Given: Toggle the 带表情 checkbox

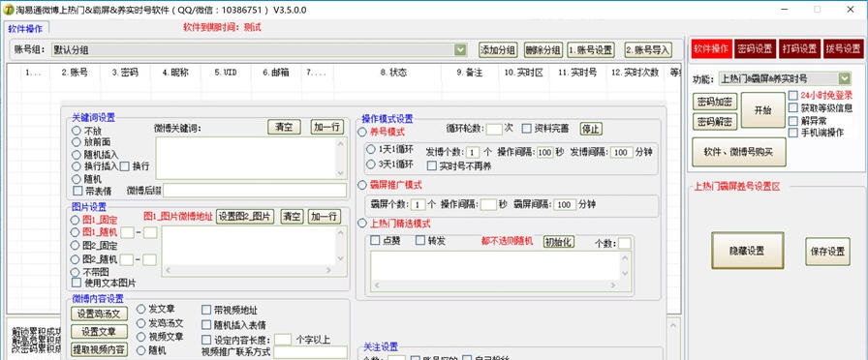Looking at the screenshot, I should point(77,191).
